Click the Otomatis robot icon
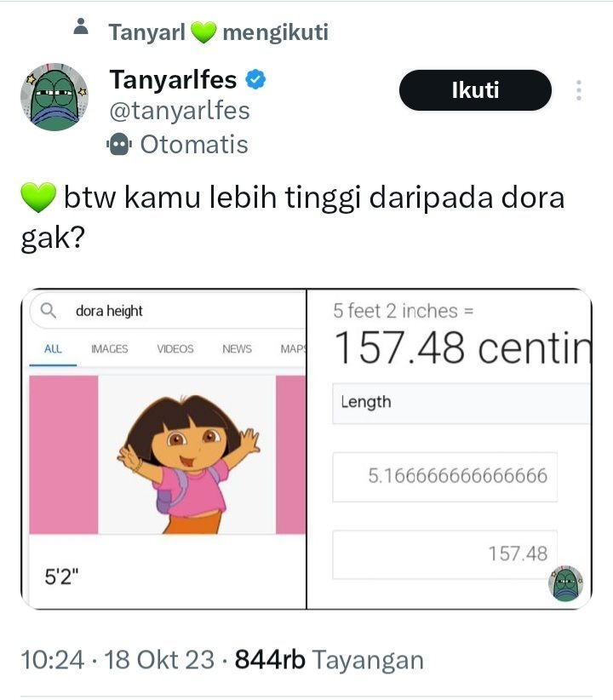 118,144
